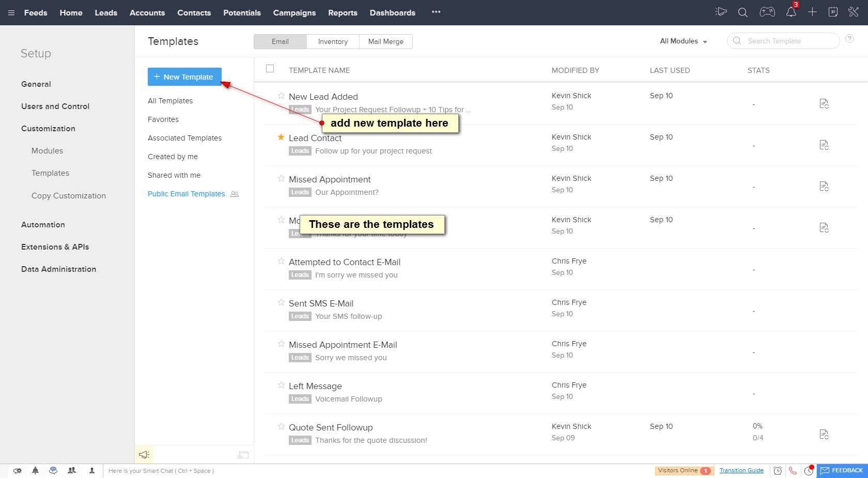Image resolution: width=868 pixels, height=478 pixels.
Task: Switch to the Mail Merge tab
Action: (x=385, y=42)
